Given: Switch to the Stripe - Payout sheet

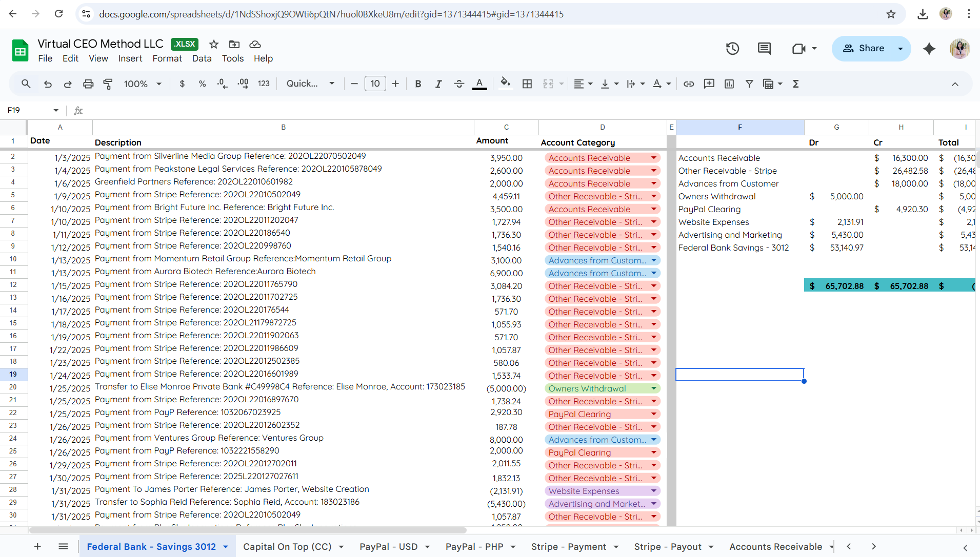Looking at the screenshot, I should 668,547.
